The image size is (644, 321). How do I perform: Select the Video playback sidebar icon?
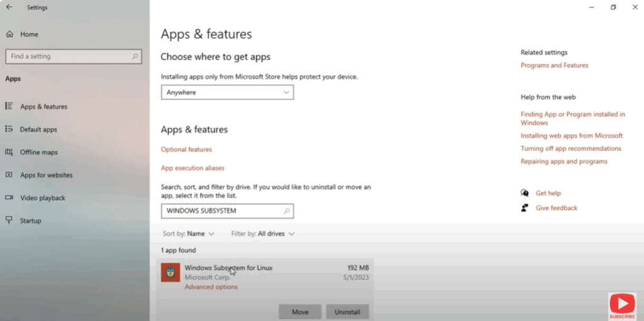point(9,198)
